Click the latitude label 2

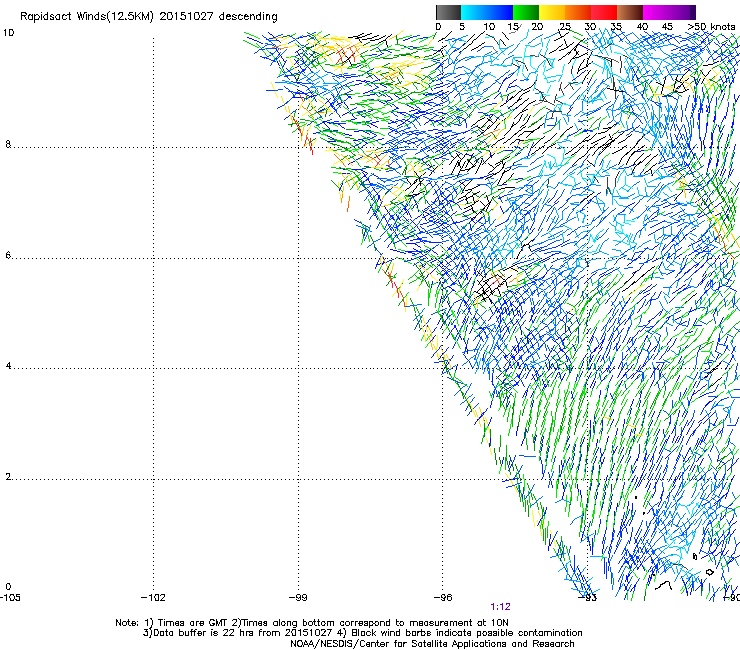pyautogui.click(x=8, y=477)
